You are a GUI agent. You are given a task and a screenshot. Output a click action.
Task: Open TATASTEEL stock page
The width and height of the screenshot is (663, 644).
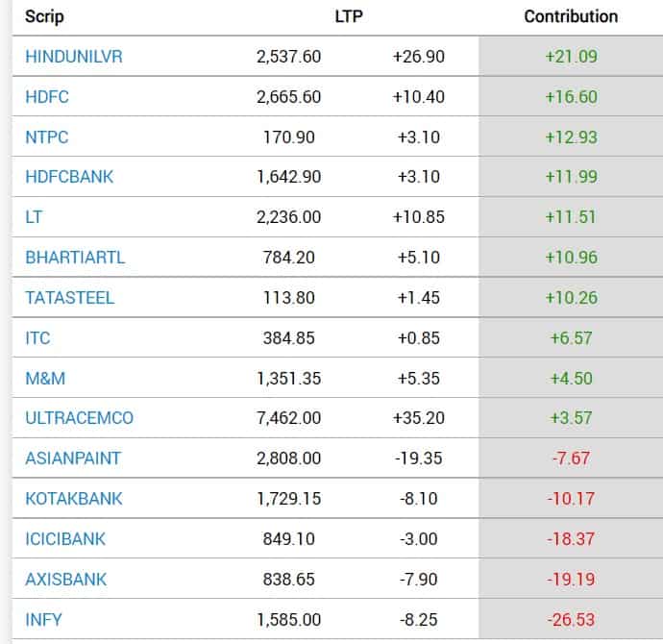pos(69,298)
